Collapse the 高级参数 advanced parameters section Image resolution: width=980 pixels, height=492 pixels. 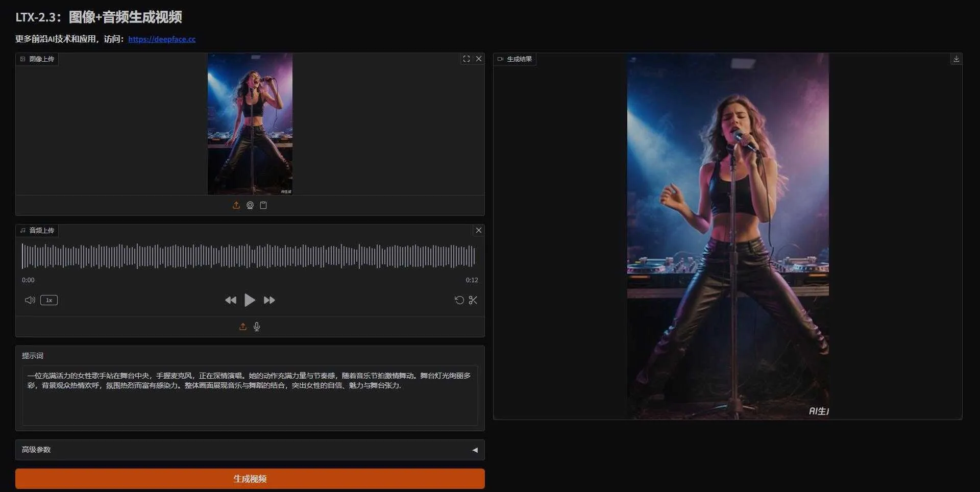pyautogui.click(x=475, y=450)
